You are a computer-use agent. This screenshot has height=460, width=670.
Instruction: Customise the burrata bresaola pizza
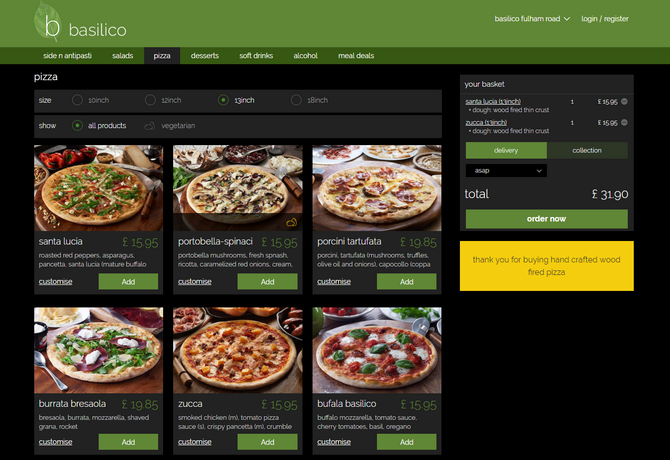click(x=56, y=442)
